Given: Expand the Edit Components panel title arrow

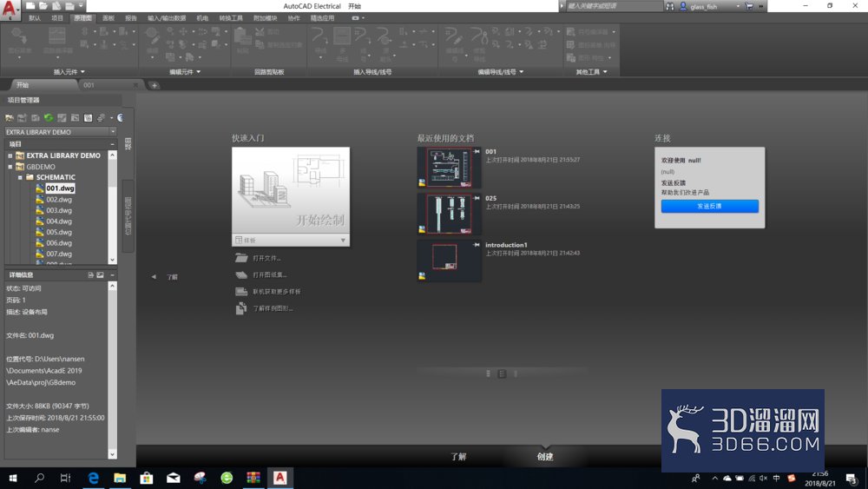Looking at the screenshot, I should (x=198, y=72).
